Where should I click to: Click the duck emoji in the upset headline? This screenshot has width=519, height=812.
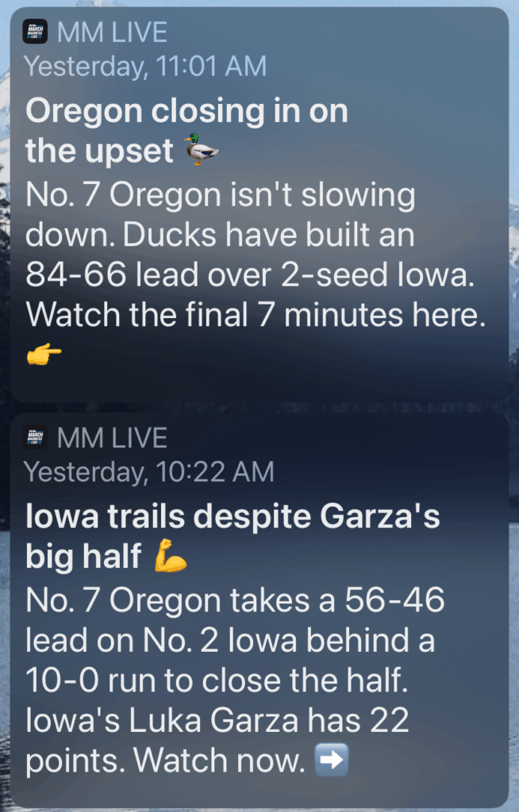coord(201,149)
